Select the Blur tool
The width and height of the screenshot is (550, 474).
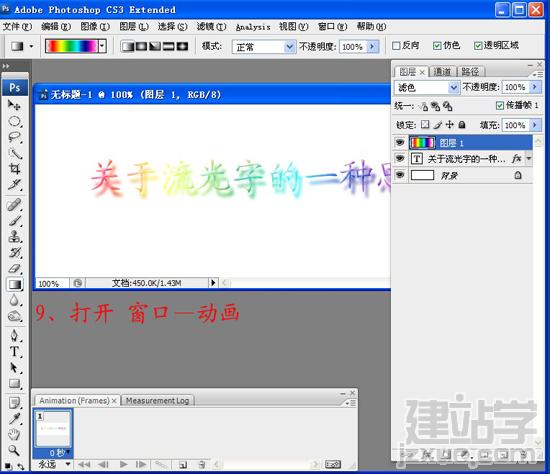(14, 300)
